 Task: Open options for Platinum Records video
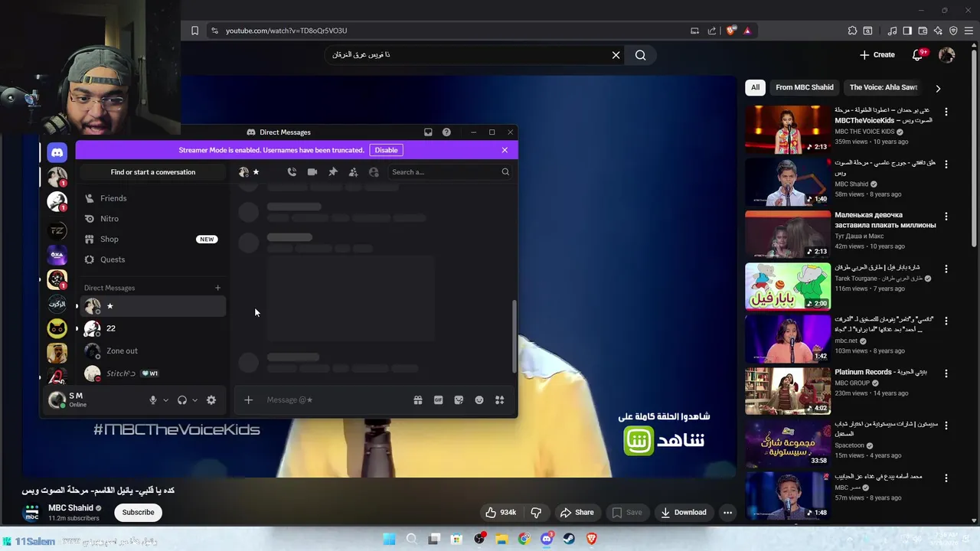coord(946,373)
